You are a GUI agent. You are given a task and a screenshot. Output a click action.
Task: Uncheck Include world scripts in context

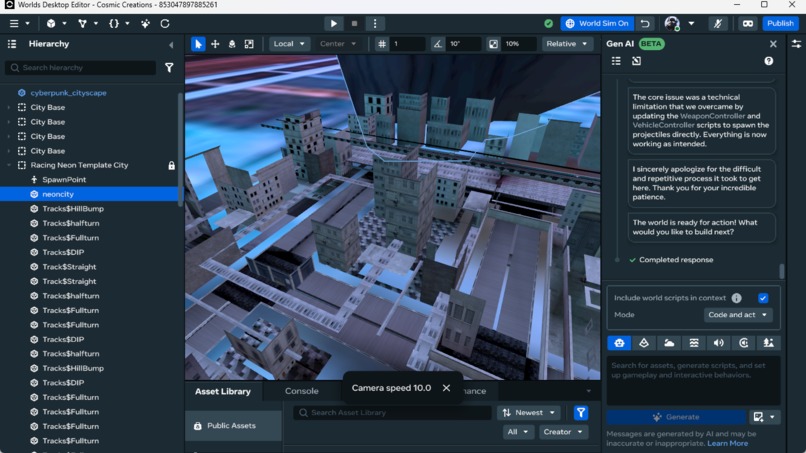click(763, 298)
